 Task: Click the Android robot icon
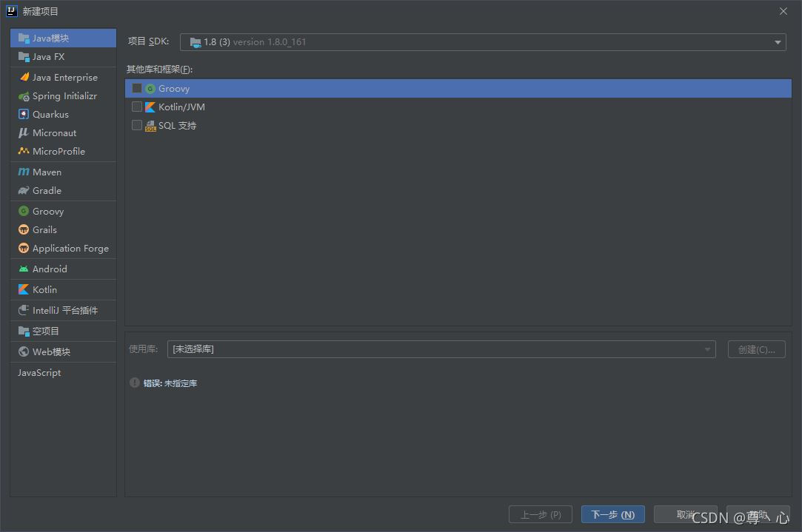click(24, 269)
